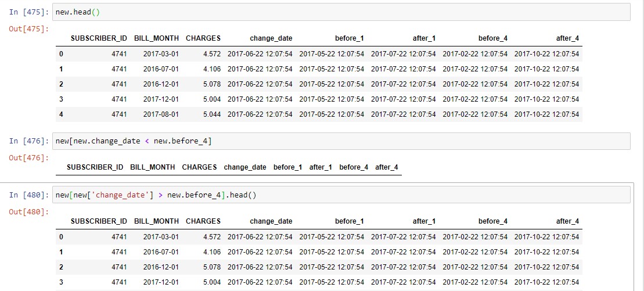The height and width of the screenshot is (291, 644).
Task: Click BILL_MONTH 2017-03-01 in Out[475]
Action: click(161, 54)
